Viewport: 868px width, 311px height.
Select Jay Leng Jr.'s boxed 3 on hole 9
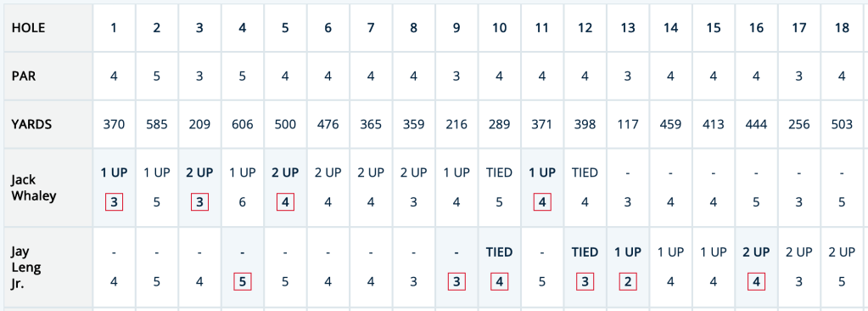tap(456, 282)
